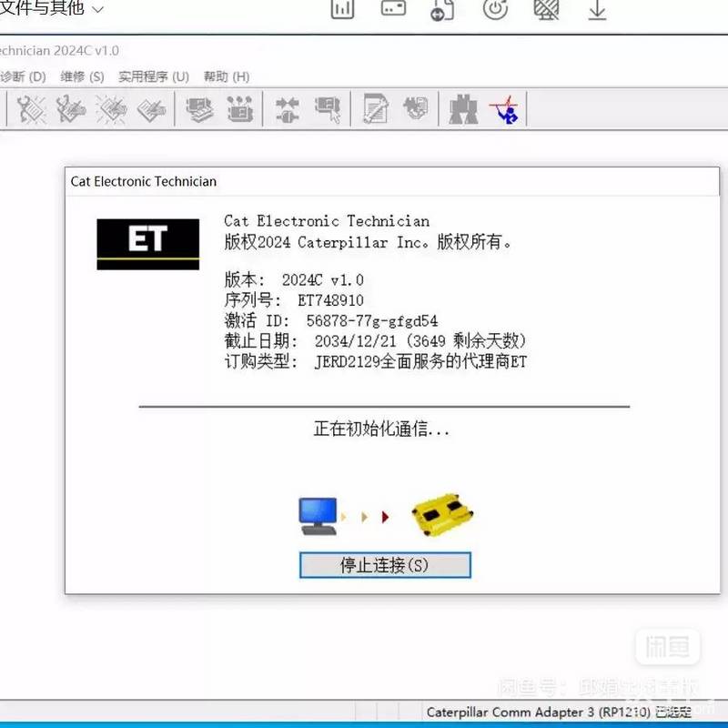
Task: Click the circular power icon at top
Action: [x=495, y=9]
